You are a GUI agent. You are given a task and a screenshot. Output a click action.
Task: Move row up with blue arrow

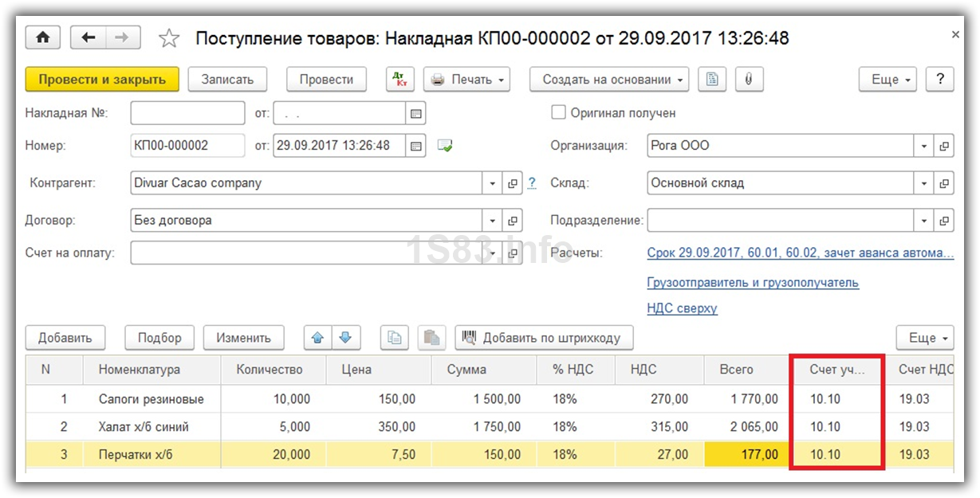tap(317, 338)
